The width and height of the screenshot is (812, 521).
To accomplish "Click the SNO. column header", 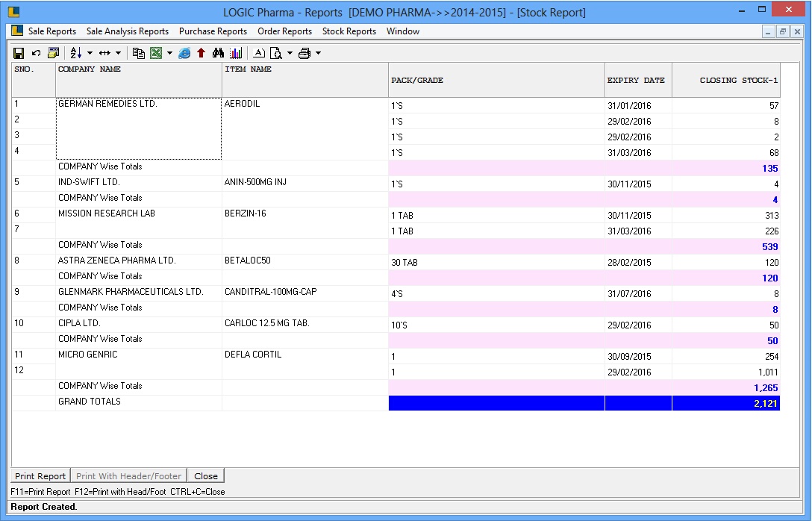I will [33, 80].
